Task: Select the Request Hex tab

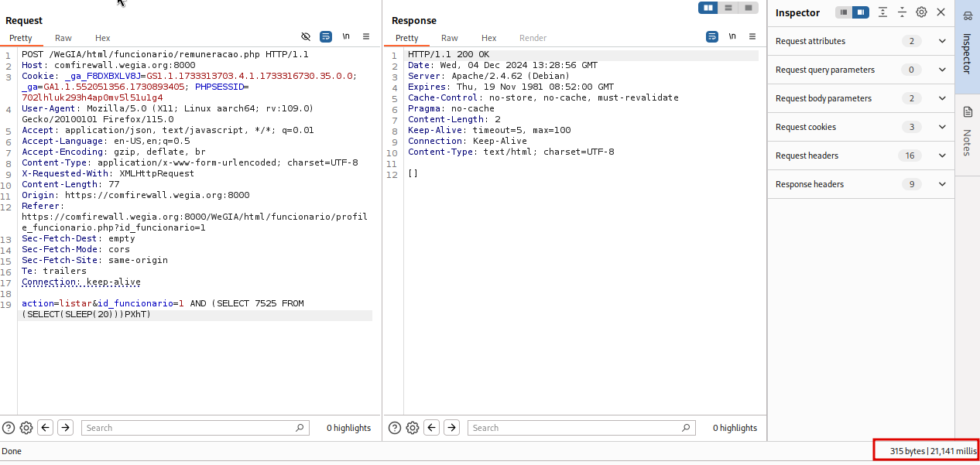Action: pyautogui.click(x=103, y=38)
